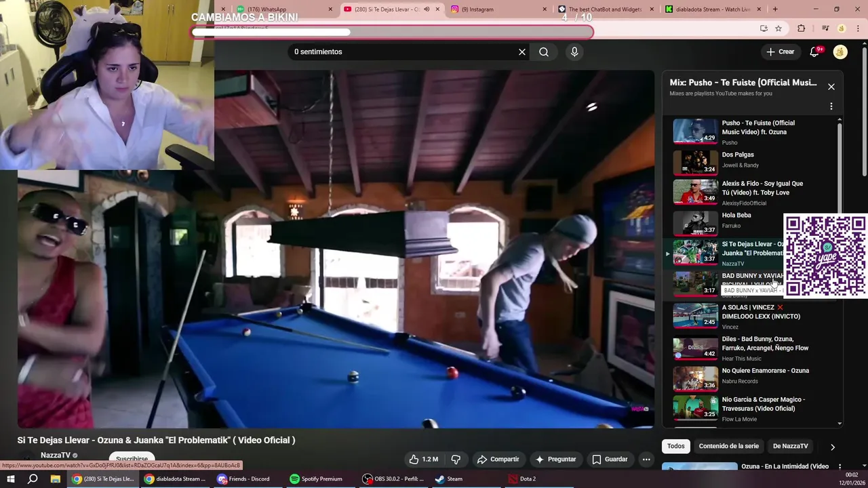Open File Explorer from taskbar
Viewport: 868px width, 488px height.
[x=56, y=479]
